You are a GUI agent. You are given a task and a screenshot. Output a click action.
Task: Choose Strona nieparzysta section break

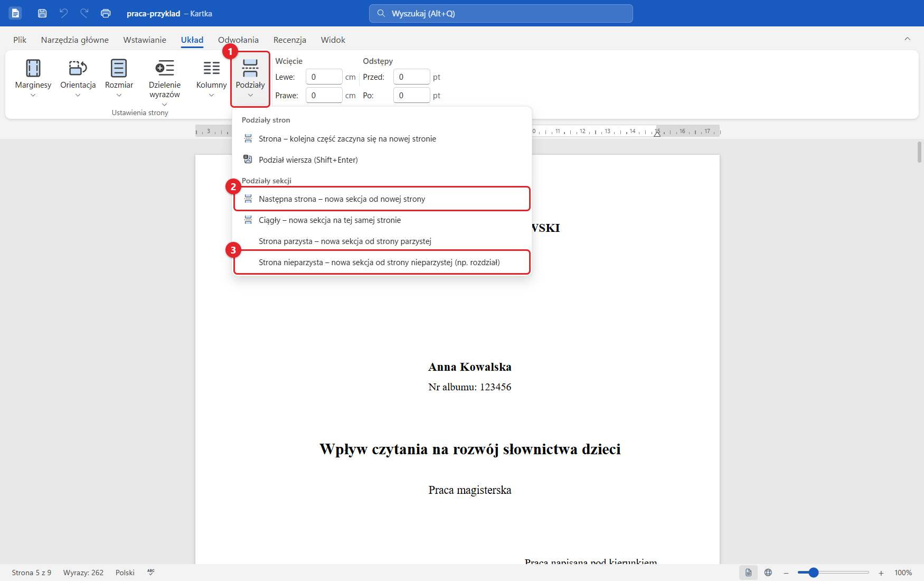coord(382,263)
